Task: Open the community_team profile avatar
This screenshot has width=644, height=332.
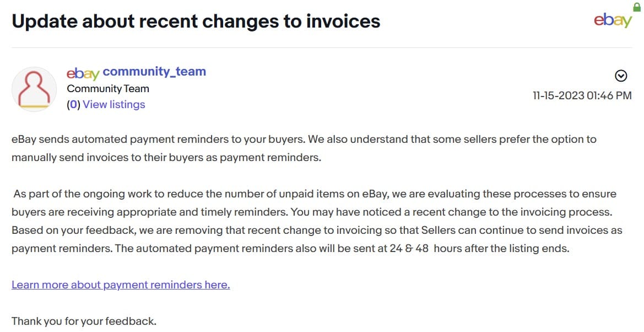Action: (x=34, y=89)
